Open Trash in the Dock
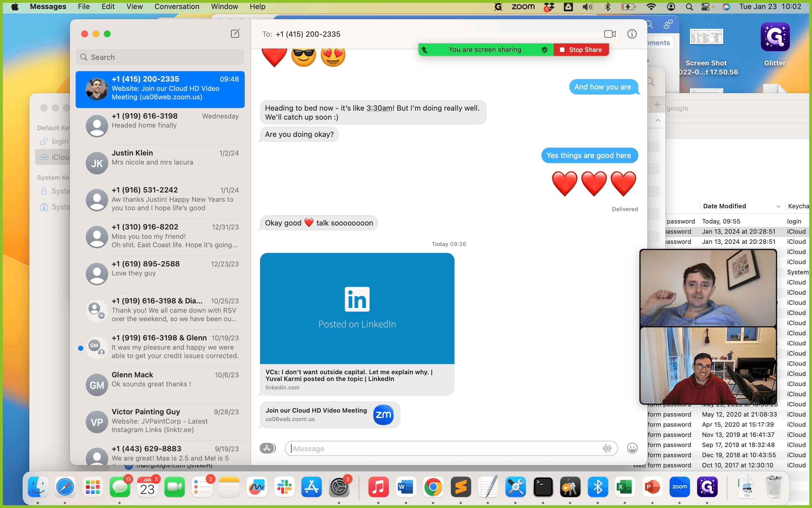The image size is (812, 508). (774, 487)
